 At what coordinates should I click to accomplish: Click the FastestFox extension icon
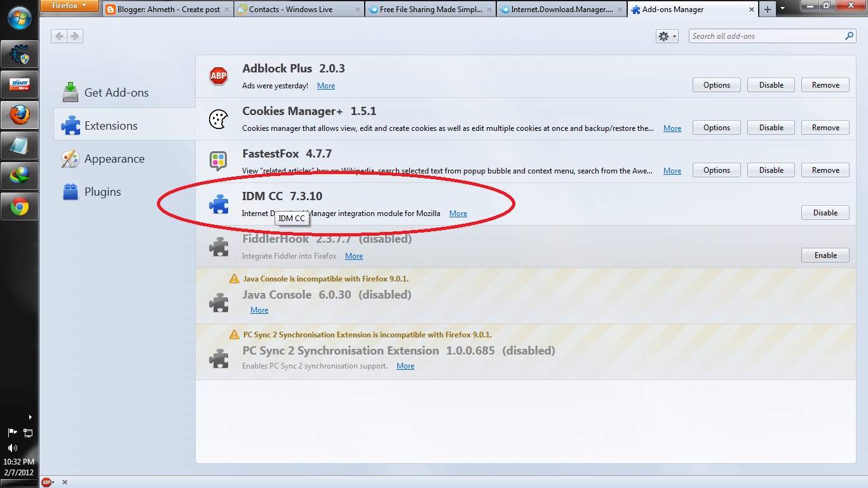pos(219,161)
